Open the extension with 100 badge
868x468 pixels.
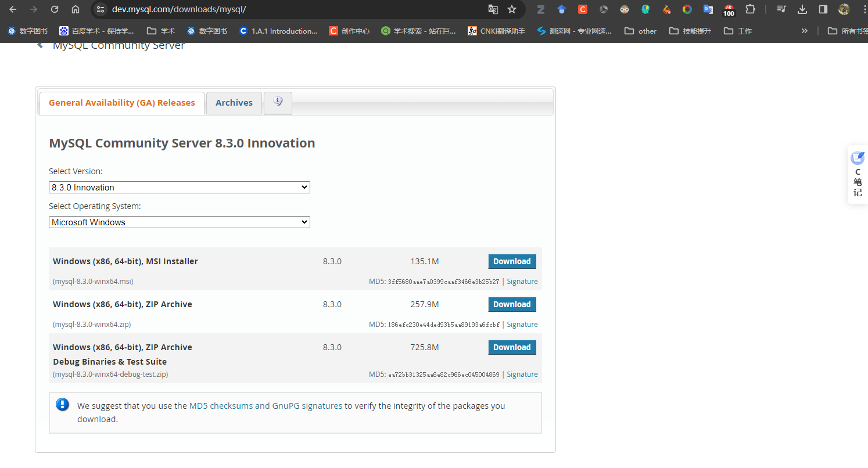729,10
